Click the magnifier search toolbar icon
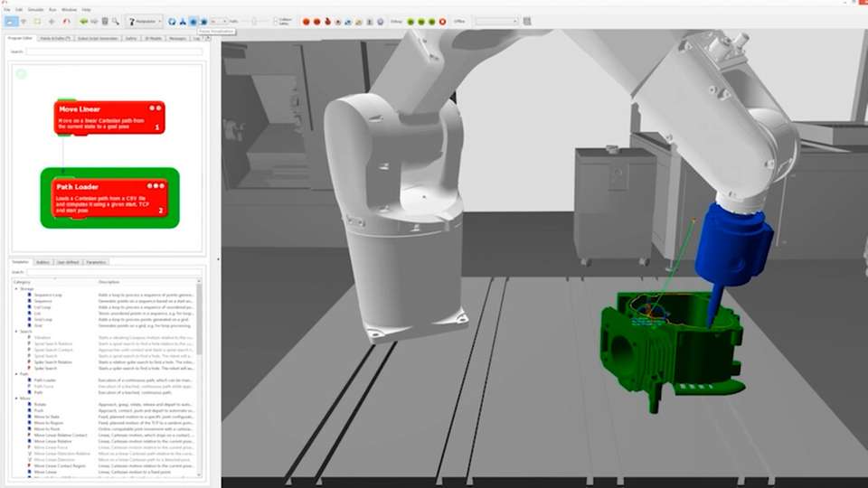The width and height of the screenshot is (868, 488). (115, 22)
